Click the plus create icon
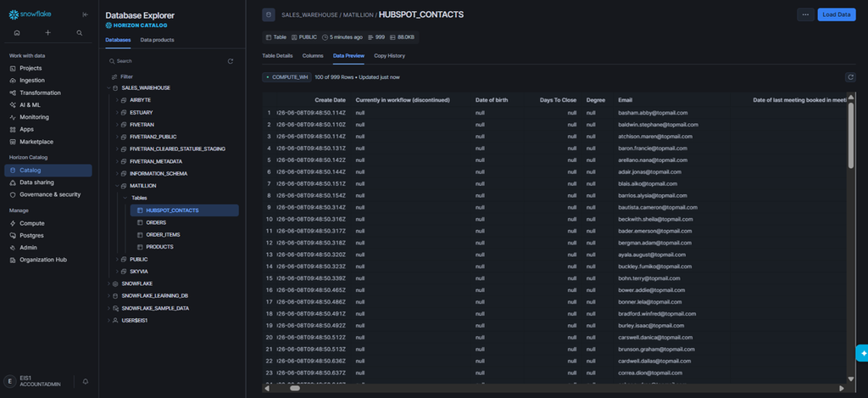 [x=48, y=33]
